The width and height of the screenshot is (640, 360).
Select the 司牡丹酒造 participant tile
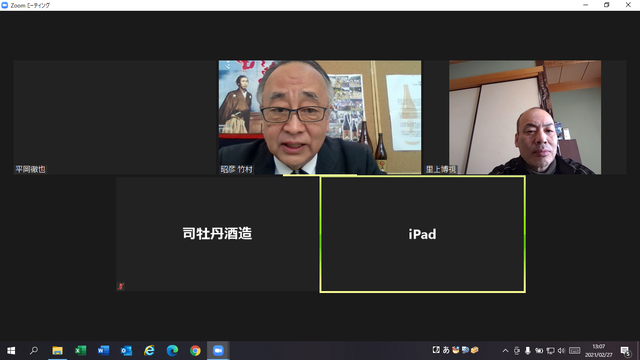point(217,234)
